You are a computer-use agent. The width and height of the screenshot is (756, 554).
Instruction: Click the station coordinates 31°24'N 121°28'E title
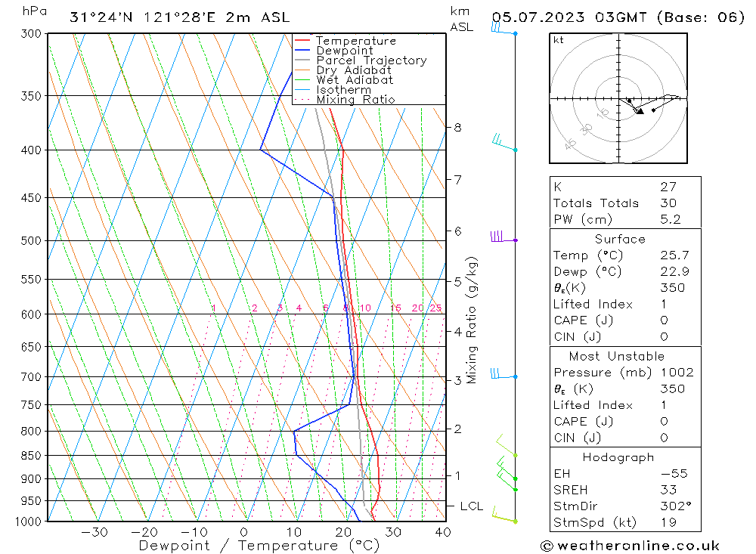(x=179, y=17)
